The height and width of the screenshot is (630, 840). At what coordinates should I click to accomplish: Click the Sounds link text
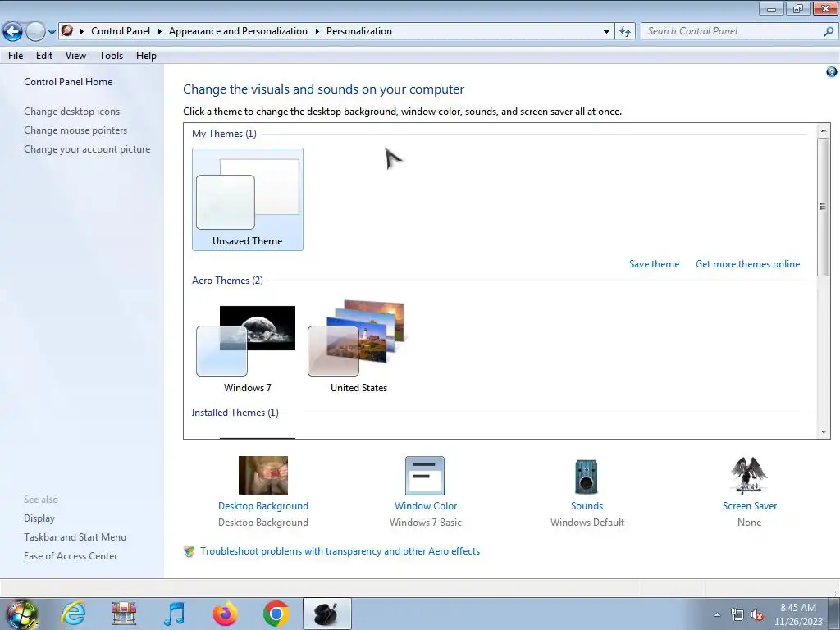pos(587,505)
